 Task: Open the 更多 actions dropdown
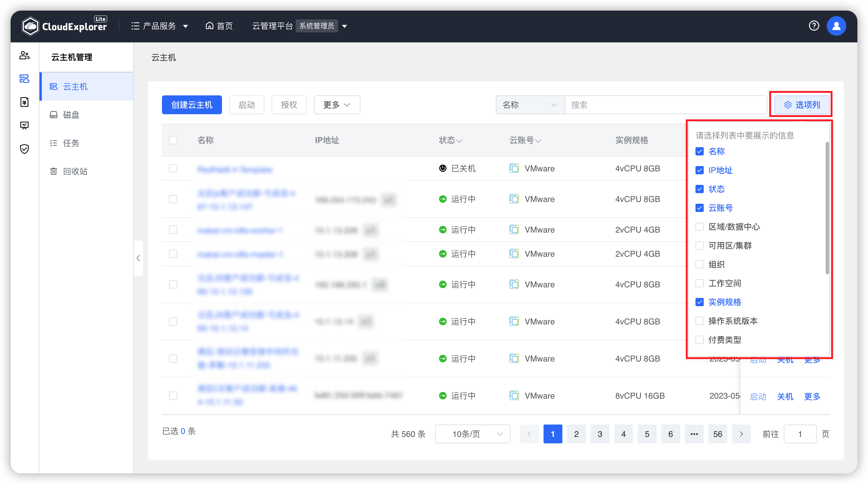[337, 105]
